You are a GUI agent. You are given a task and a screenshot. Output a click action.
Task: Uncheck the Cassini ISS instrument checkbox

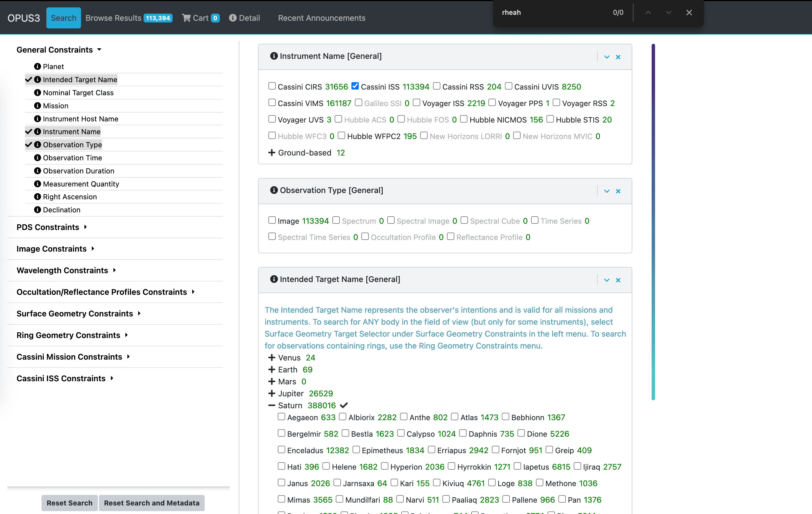(355, 86)
